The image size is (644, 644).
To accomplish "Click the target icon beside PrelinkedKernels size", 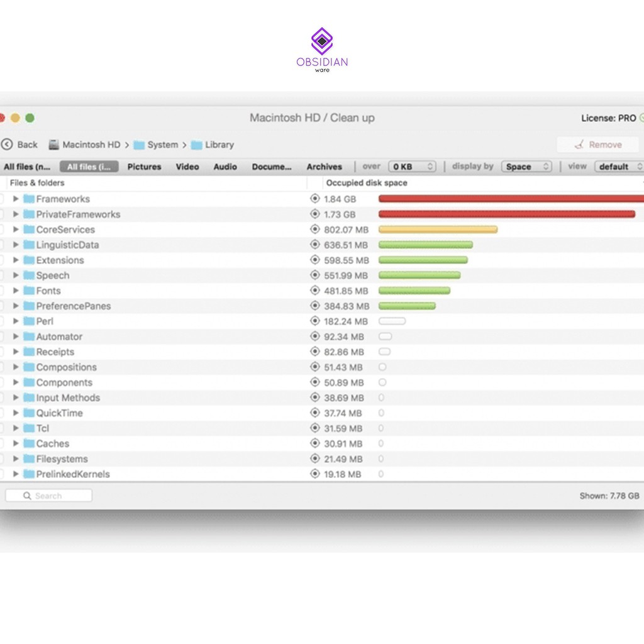I will click(x=315, y=474).
